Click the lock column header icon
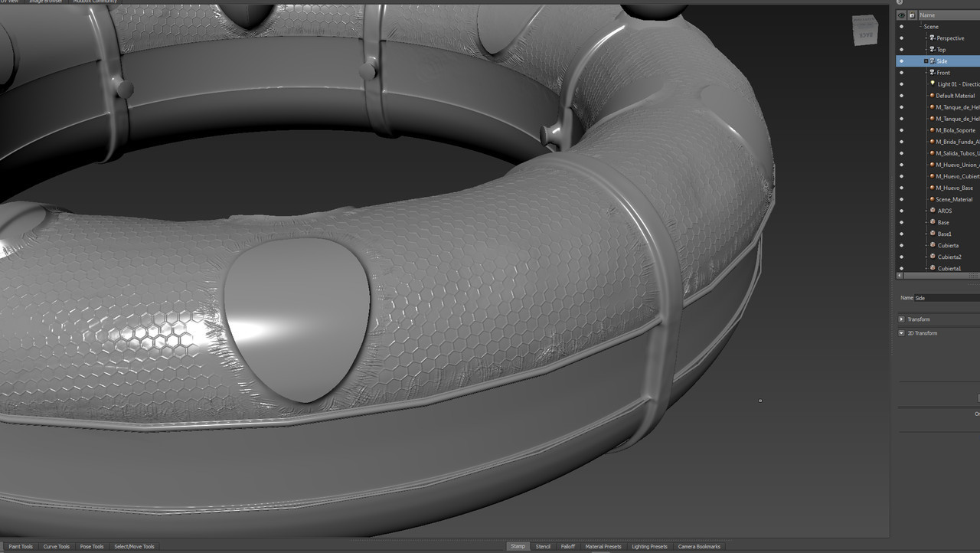Screen dimensions: 980x553 point(911,15)
